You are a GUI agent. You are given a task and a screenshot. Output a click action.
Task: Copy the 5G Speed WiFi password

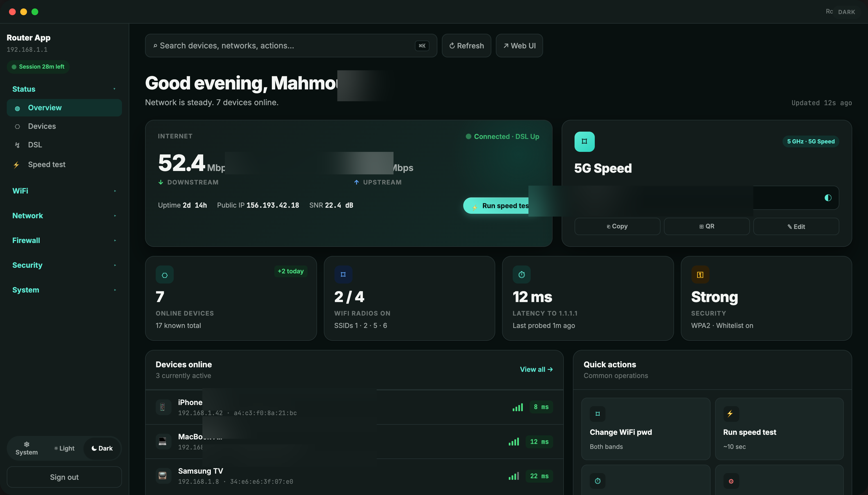tap(617, 226)
